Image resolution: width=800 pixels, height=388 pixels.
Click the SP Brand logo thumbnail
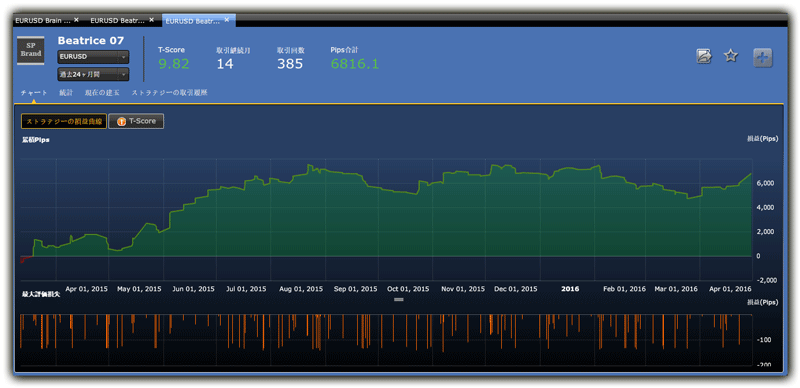tap(31, 50)
